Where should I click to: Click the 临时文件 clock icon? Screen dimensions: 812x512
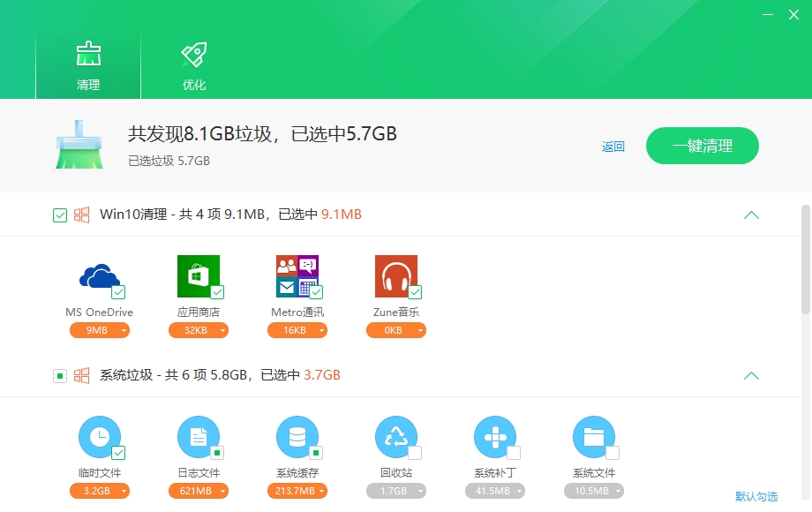click(100, 437)
